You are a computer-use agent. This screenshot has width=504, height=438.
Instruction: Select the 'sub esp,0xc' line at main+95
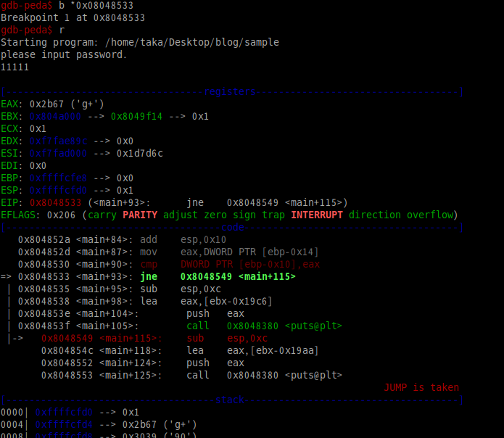tap(120, 289)
